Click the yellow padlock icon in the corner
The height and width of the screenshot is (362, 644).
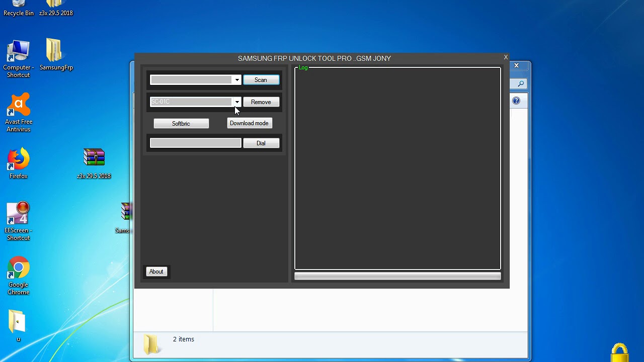pyautogui.click(x=620, y=353)
